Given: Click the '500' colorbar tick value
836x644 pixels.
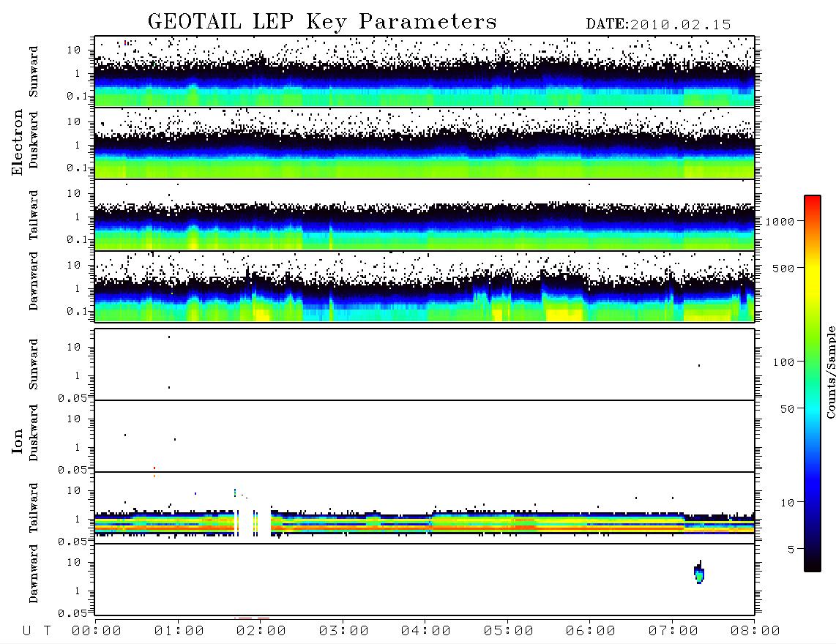Looking at the screenshot, I should pos(783,268).
